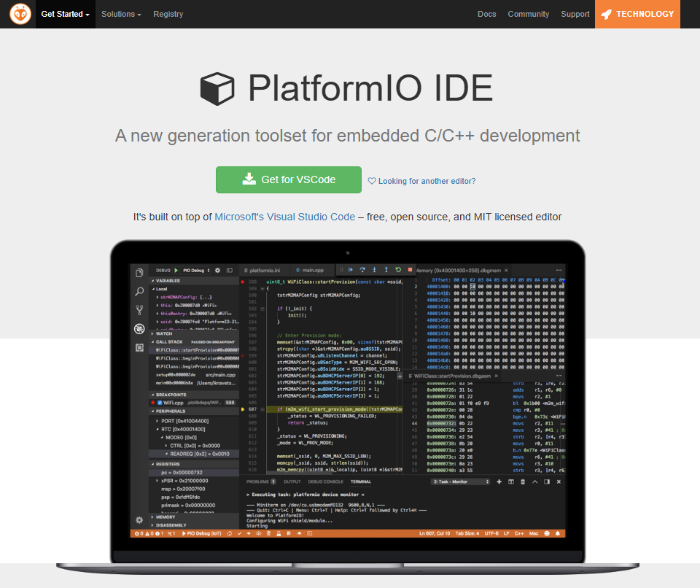Image resolution: width=700 pixels, height=588 pixels.
Task: Go to the Registry page
Action: [168, 14]
